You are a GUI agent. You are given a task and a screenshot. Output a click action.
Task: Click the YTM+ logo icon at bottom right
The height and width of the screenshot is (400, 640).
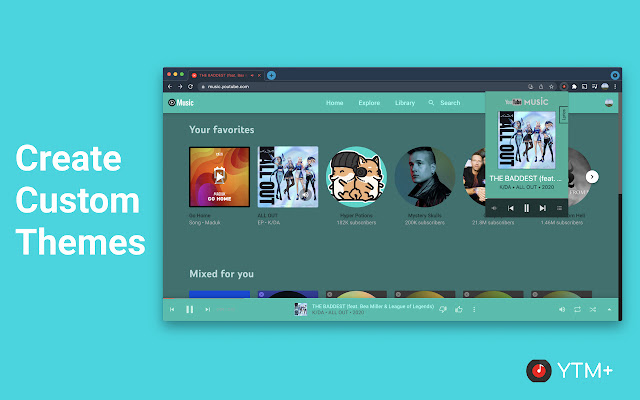click(x=539, y=371)
